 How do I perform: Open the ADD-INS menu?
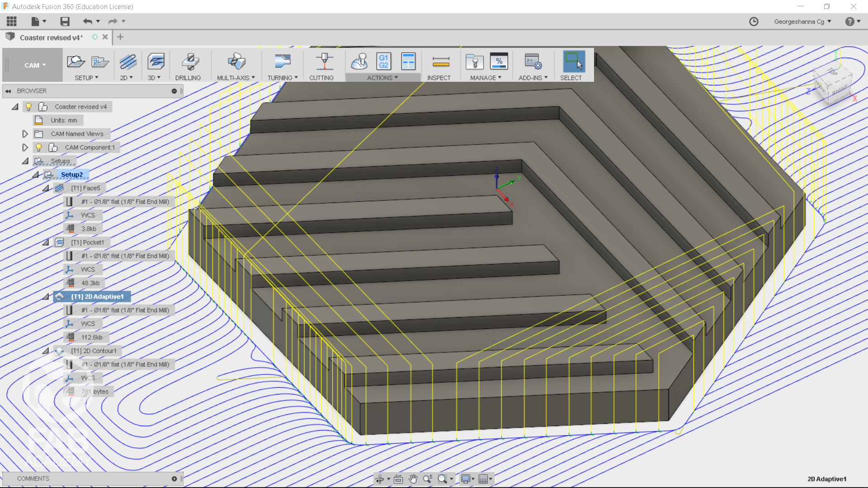tap(533, 78)
